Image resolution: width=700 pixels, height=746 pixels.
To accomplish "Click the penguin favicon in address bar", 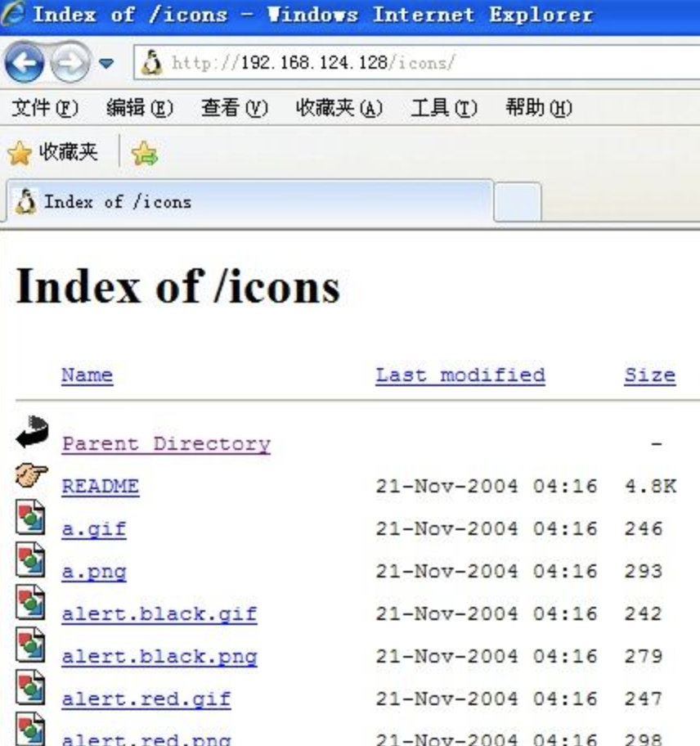I will [152, 63].
